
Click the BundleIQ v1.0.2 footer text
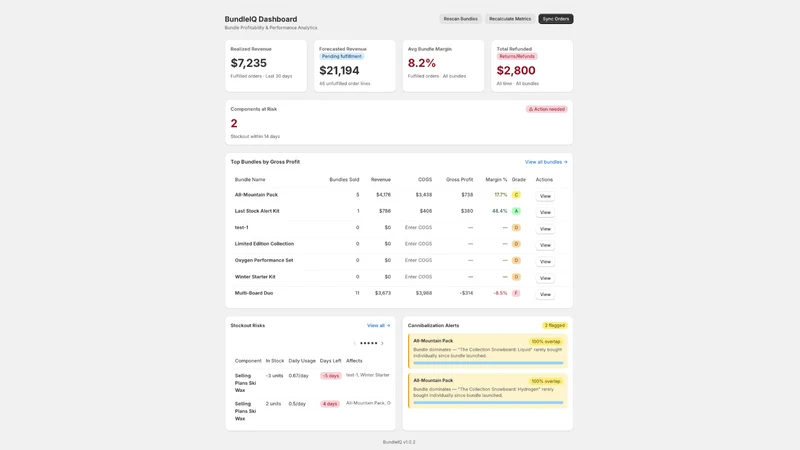tap(399, 442)
